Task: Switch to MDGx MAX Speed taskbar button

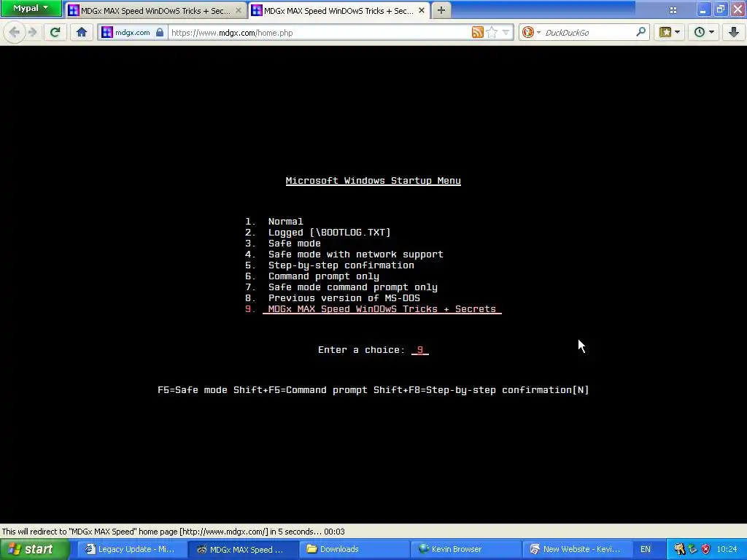Action: [x=243, y=549]
